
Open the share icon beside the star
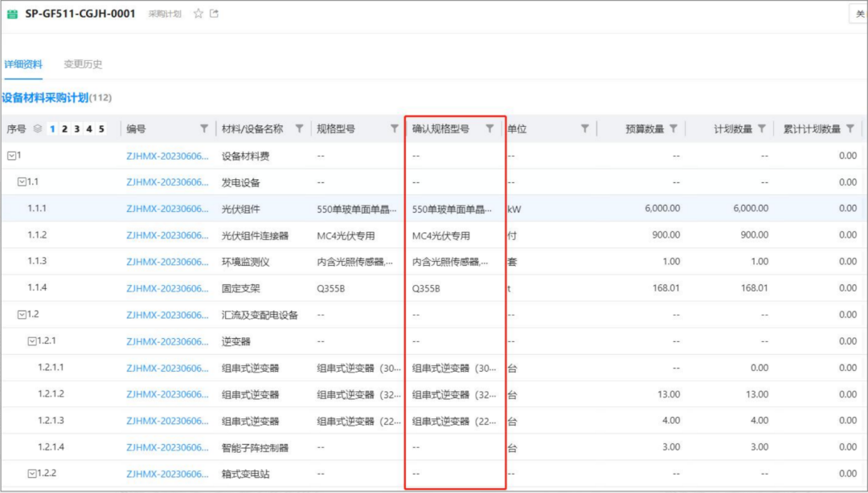point(214,14)
